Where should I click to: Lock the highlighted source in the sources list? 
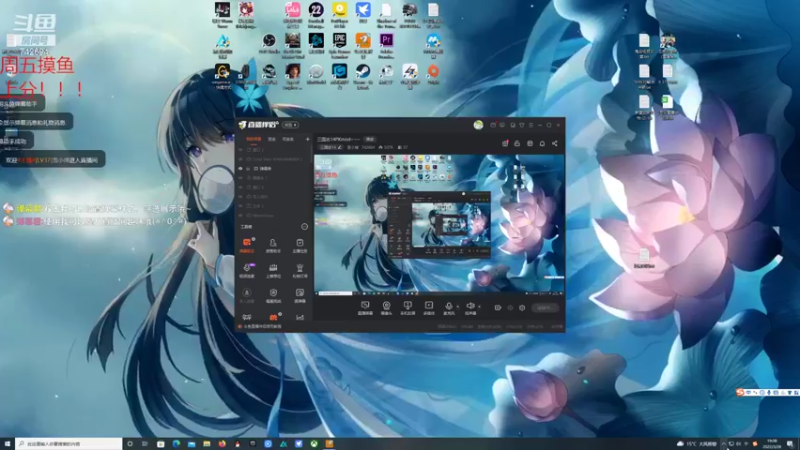tap(248, 168)
